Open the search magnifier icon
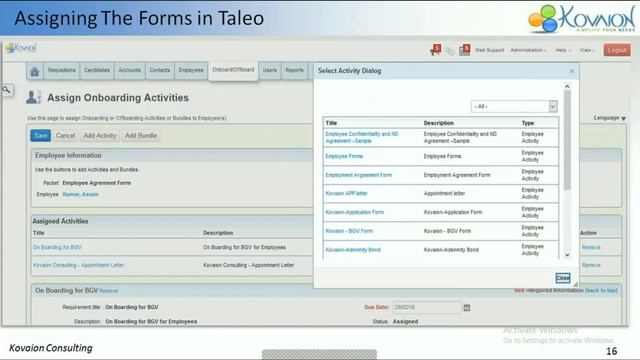The image size is (640, 360). [x=7, y=90]
